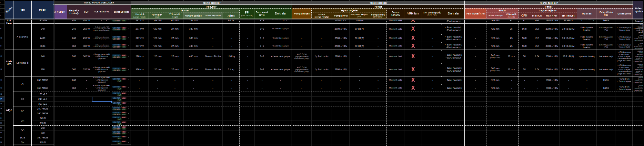644x146 pixels.
Task: Click the DX series cell
Action: [23, 99]
